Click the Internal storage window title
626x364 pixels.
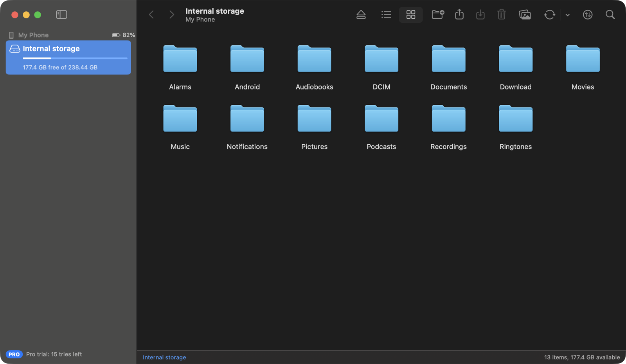click(215, 11)
